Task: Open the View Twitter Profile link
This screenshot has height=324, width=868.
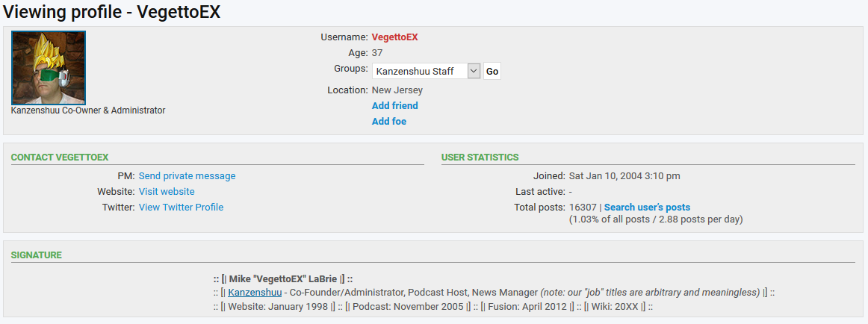Action: 181,208
